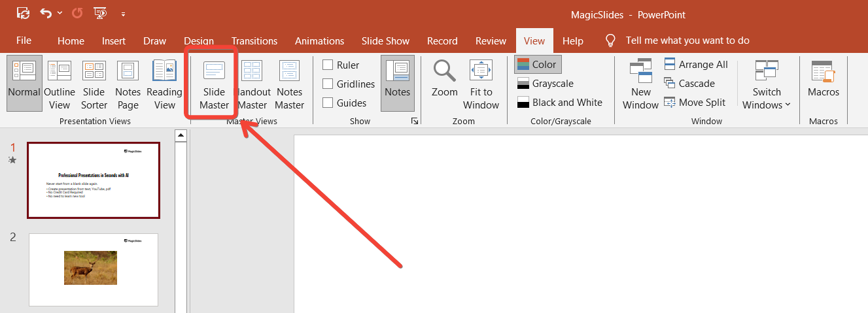This screenshot has height=313, width=868.
Task: Go to the Animations tab
Action: point(319,41)
